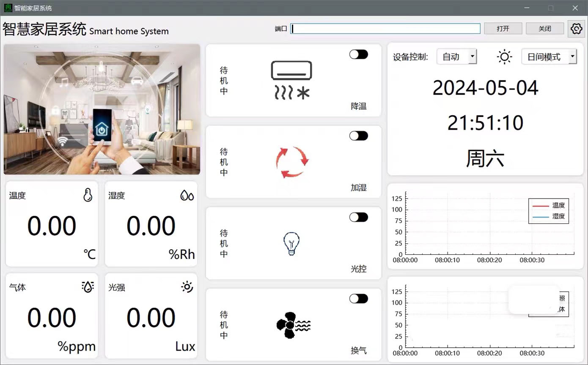Screen dimensions: 588x365
Task: Click the 0.00 gas reading
Action: click(52, 318)
